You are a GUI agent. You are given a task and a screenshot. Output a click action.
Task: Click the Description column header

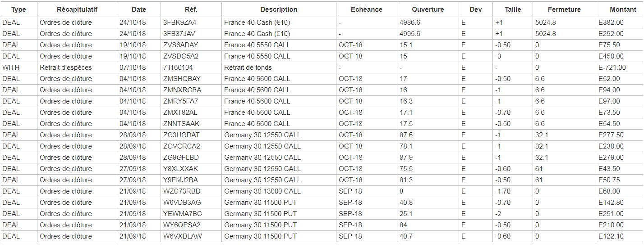(279, 9)
